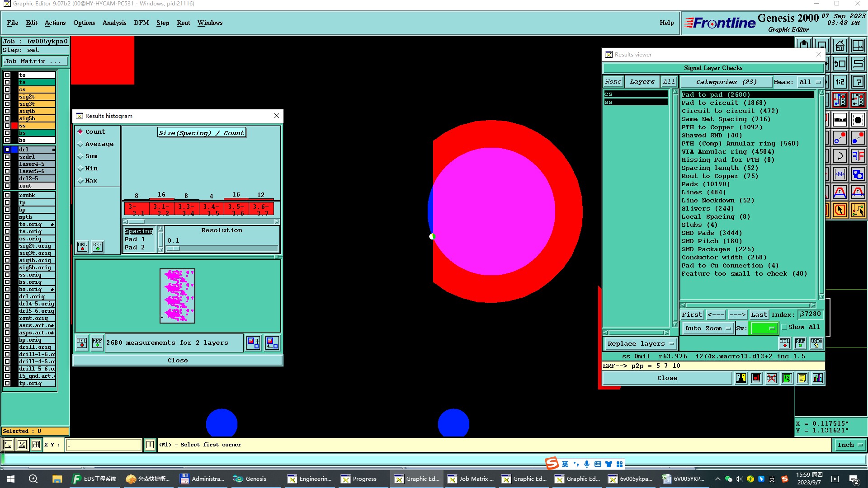The width and height of the screenshot is (868, 488).
Task: Click the question mark help icon
Action: coord(858,82)
